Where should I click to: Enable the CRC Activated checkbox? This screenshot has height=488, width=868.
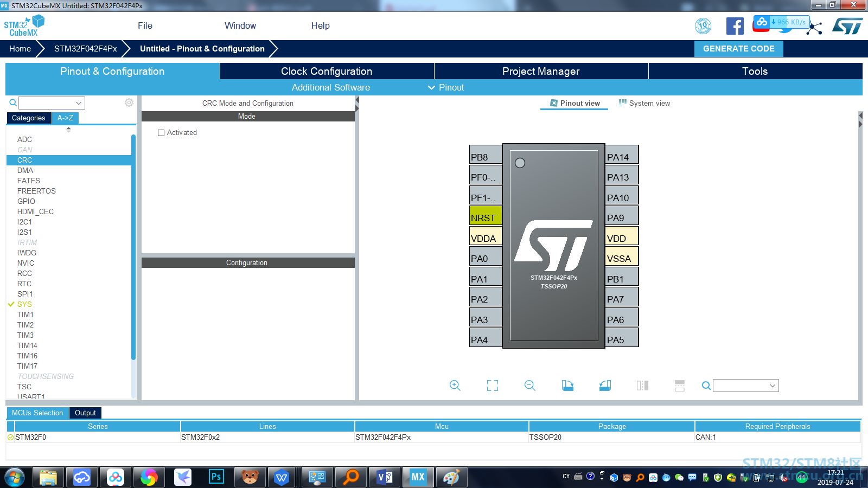point(161,133)
